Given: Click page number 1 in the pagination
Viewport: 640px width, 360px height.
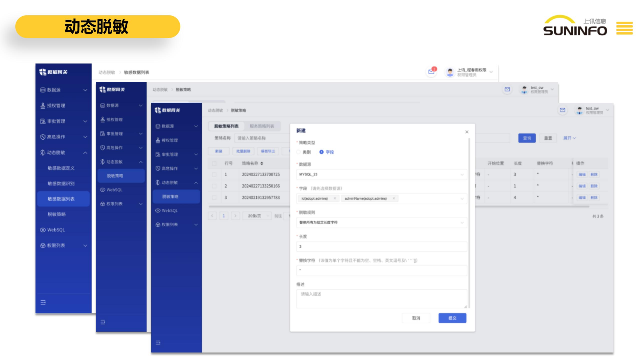Looking at the screenshot, I should pyautogui.click(x=224, y=216).
